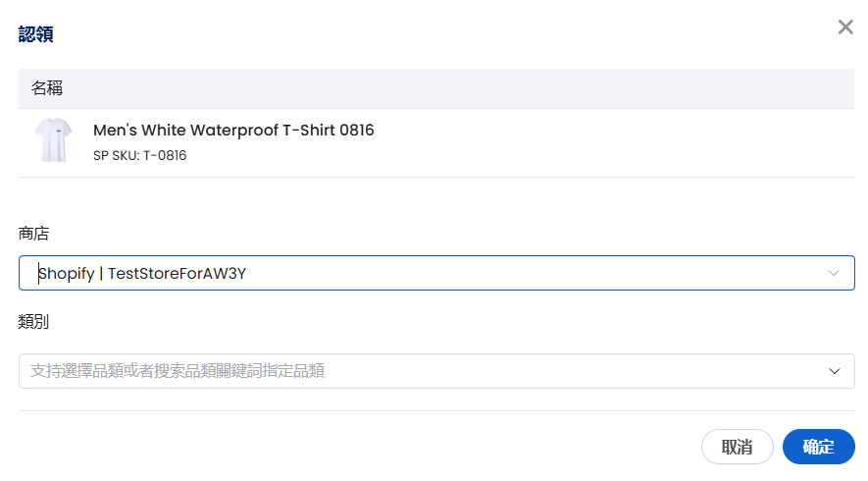Click the Shopify | TestStoreForAW3Y selection field
Image resolution: width=868 pixels, height=481 pixels.
(x=435, y=273)
